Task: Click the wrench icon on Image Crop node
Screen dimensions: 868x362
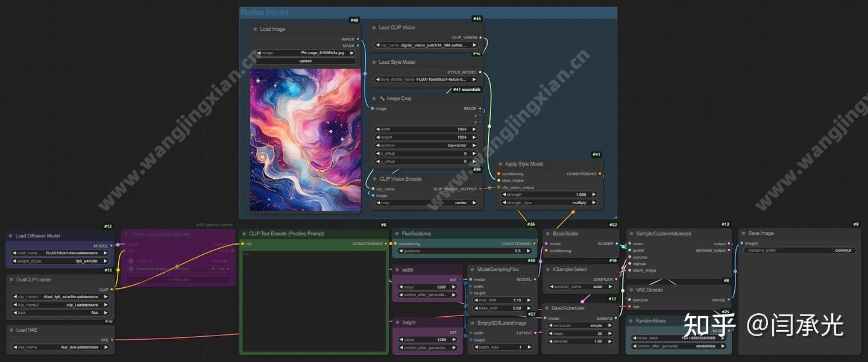Action: [x=382, y=98]
